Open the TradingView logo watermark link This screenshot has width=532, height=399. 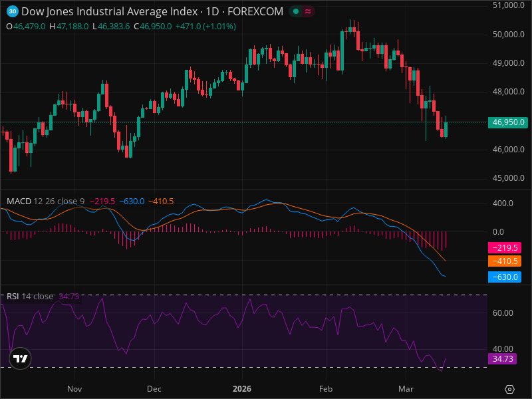pos(20,358)
